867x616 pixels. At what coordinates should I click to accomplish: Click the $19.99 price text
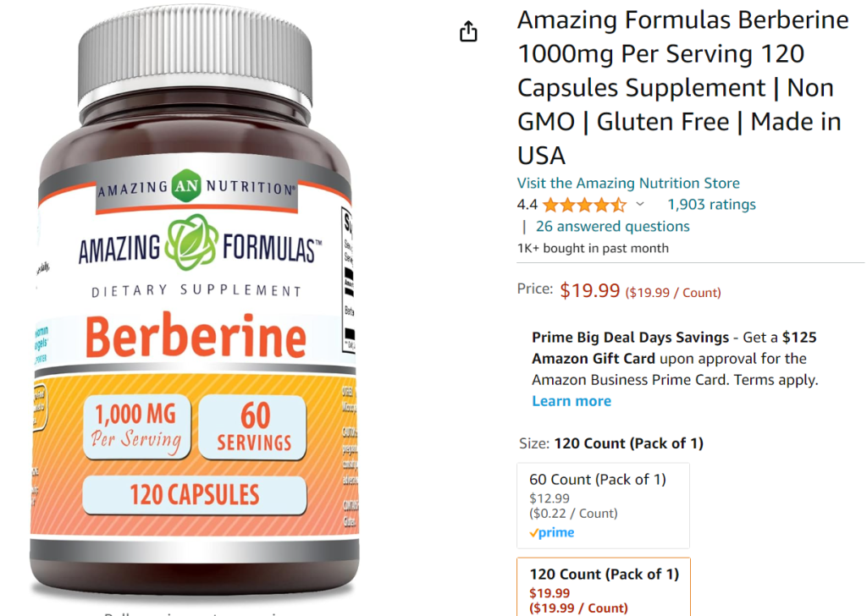[x=589, y=290]
